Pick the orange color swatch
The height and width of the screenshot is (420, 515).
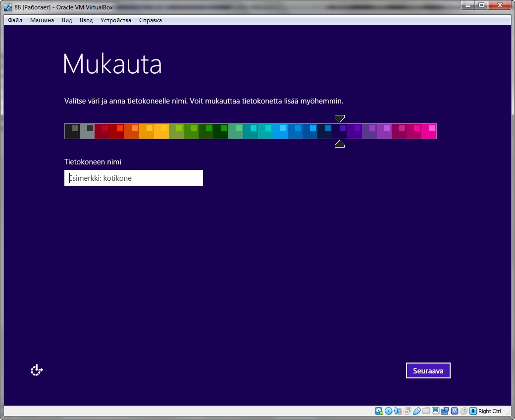tap(131, 131)
